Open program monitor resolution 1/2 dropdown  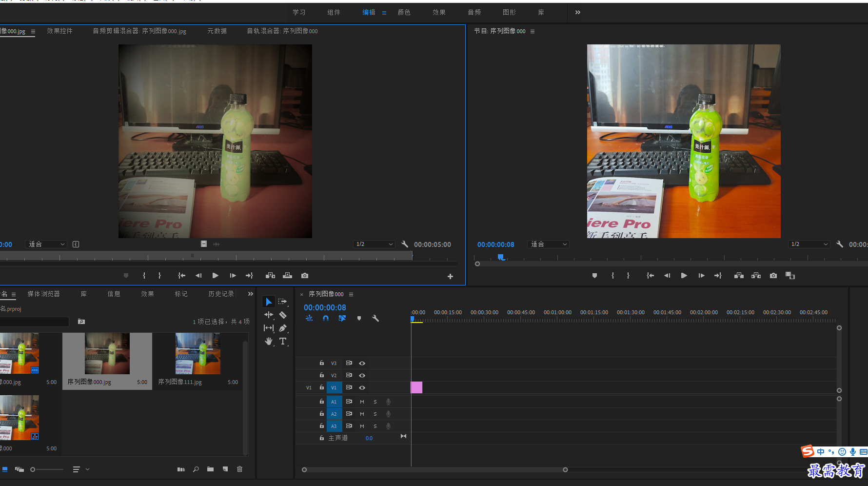point(809,244)
